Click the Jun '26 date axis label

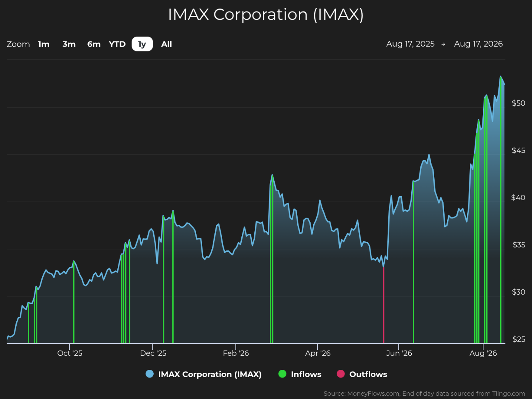[x=399, y=353]
